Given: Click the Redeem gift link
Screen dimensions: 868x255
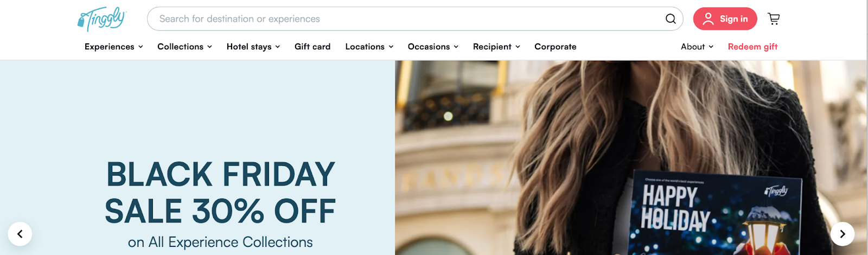Looking at the screenshot, I should tap(752, 47).
